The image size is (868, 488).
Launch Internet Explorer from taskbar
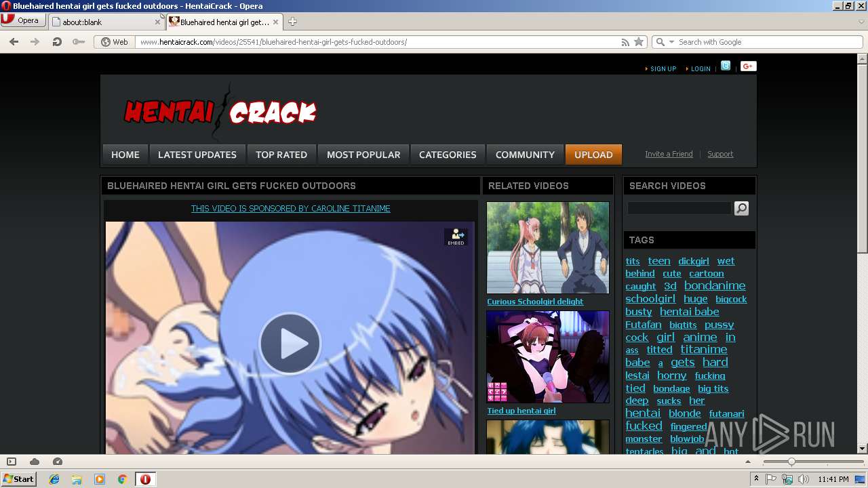click(x=54, y=479)
